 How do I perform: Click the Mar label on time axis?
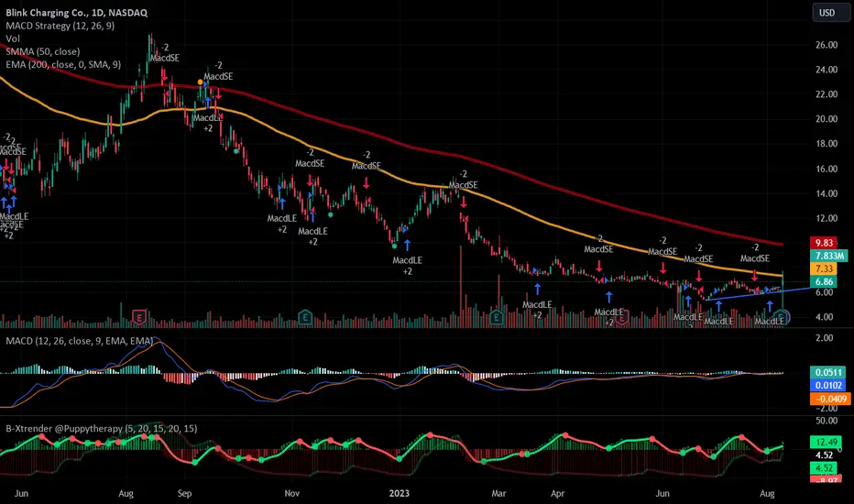pos(498,494)
